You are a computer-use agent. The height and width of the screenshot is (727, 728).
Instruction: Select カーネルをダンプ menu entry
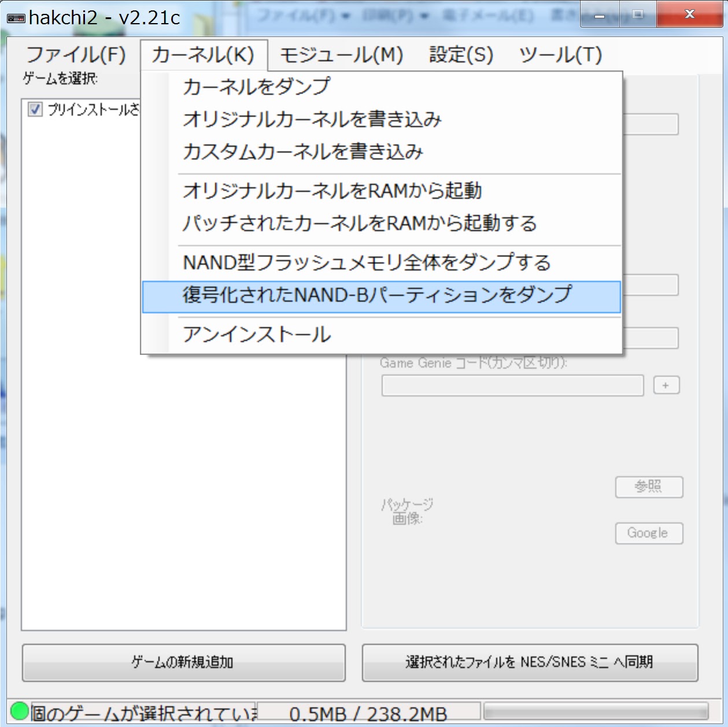click(x=382, y=87)
